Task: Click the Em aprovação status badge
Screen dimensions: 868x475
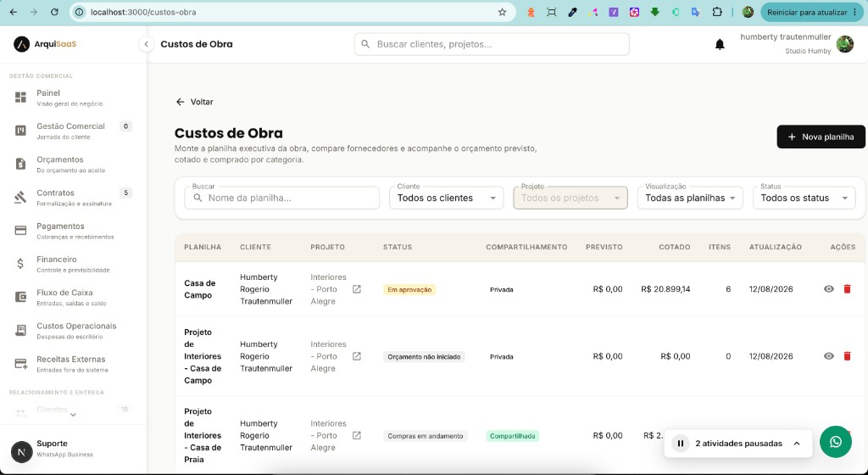Action: [409, 289]
